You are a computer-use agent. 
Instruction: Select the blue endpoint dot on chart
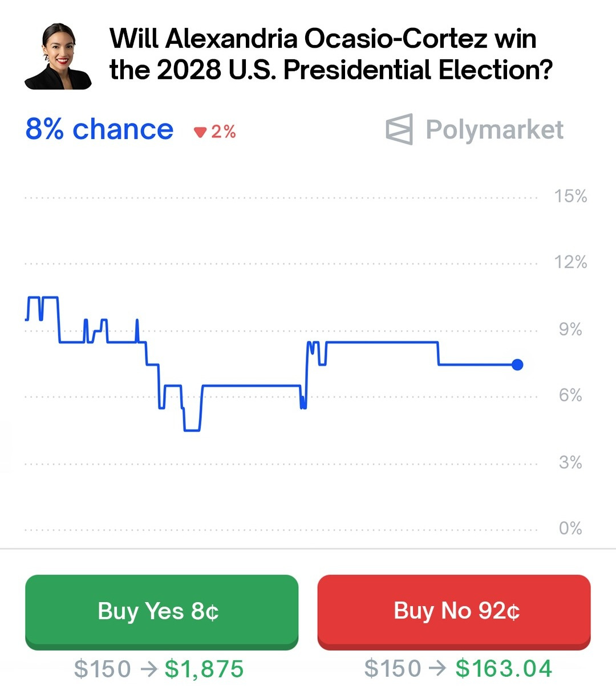(517, 365)
